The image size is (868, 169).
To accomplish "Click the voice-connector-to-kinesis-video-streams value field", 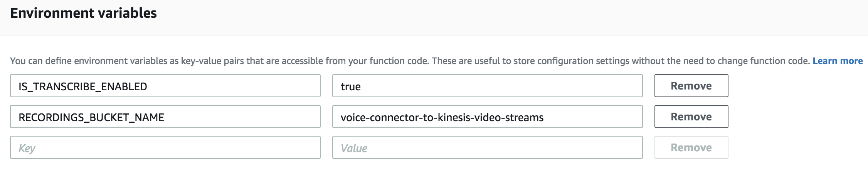I will pyautogui.click(x=487, y=117).
